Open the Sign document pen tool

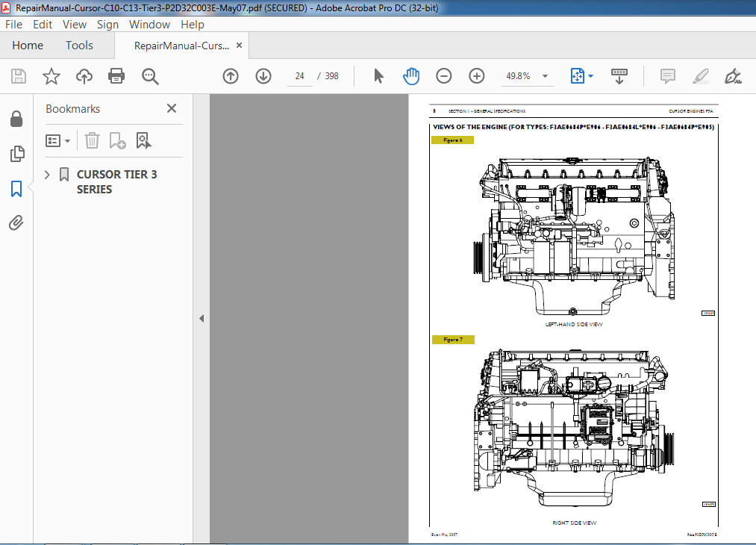(733, 76)
